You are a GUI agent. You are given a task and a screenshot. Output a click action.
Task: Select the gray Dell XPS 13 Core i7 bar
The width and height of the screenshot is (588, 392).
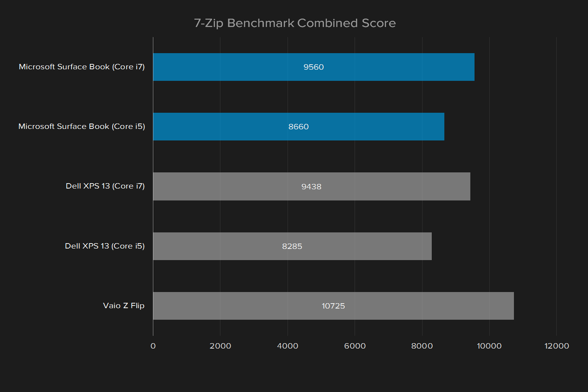[312, 186]
